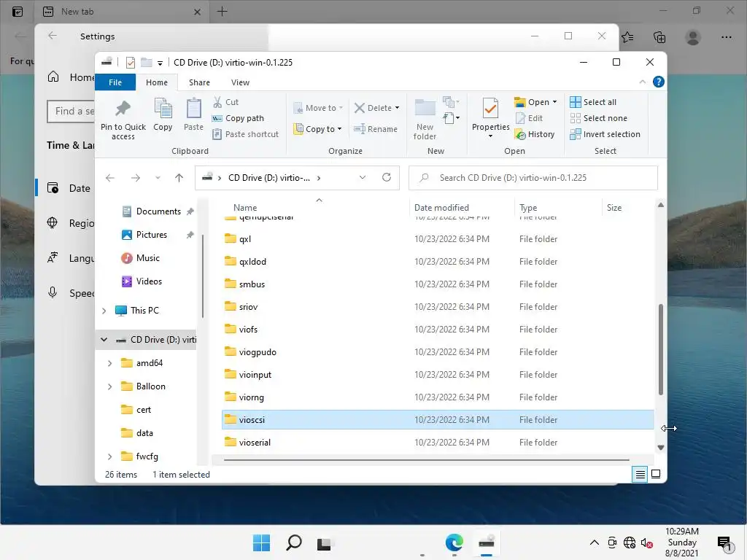The height and width of the screenshot is (560, 747).
Task: Pin folder to Quick access
Action: 123,120
